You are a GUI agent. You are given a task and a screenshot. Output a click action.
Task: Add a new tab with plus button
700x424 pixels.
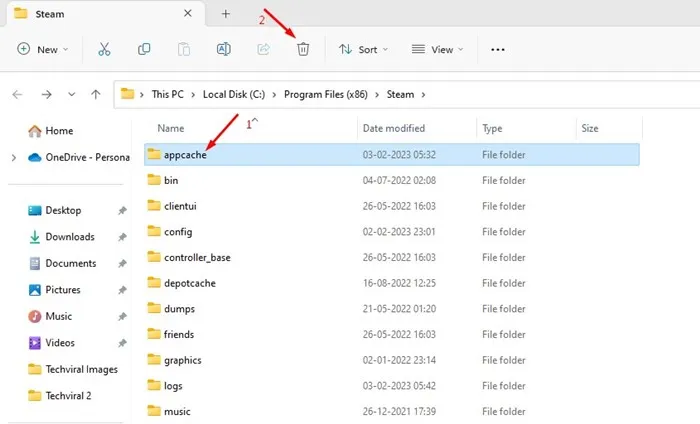225,14
